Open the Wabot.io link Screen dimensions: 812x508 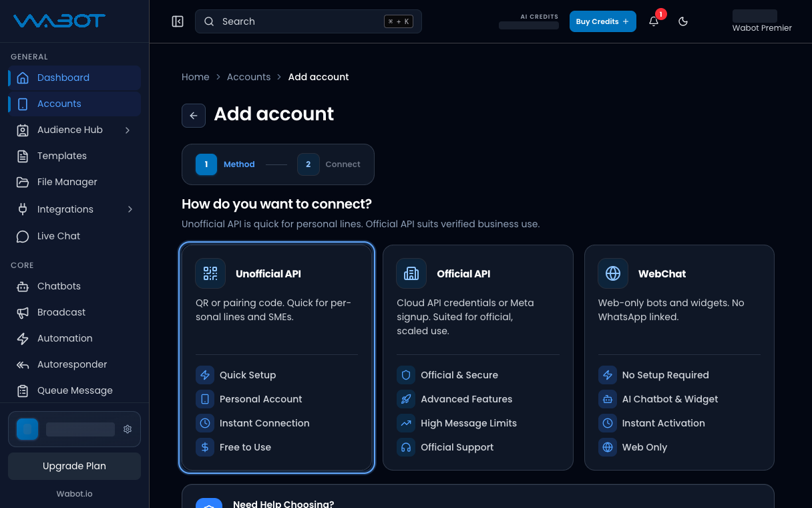74,493
